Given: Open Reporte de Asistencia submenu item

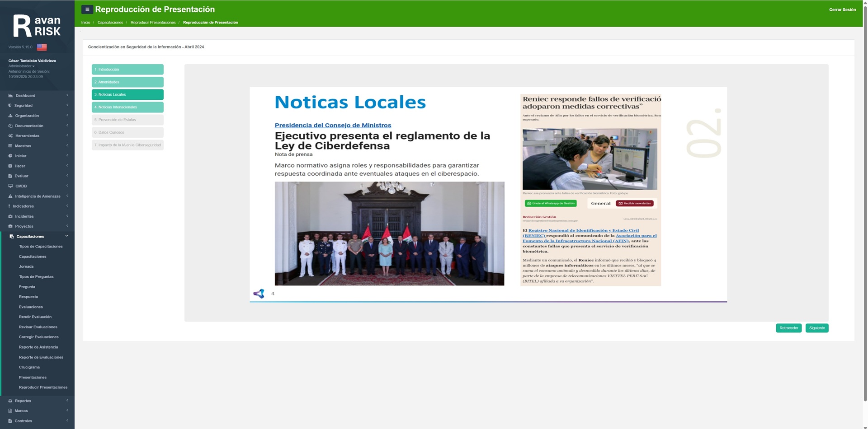Looking at the screenshot, I should [x=38, y=347].
